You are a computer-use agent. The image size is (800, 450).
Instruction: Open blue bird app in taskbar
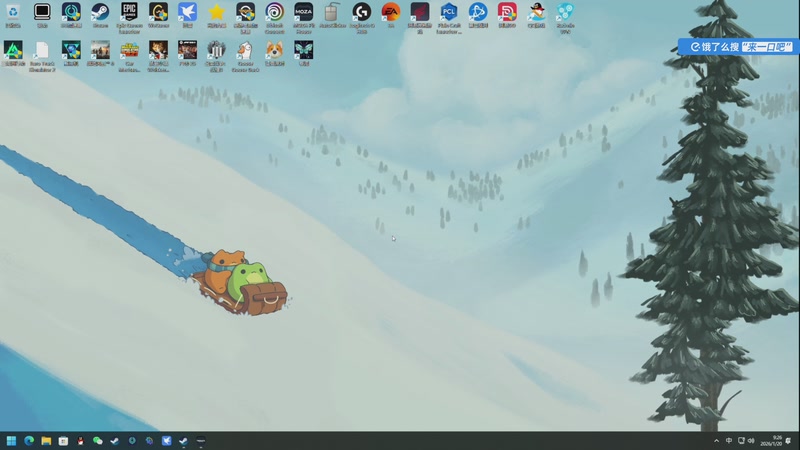[x=166, y=440]
